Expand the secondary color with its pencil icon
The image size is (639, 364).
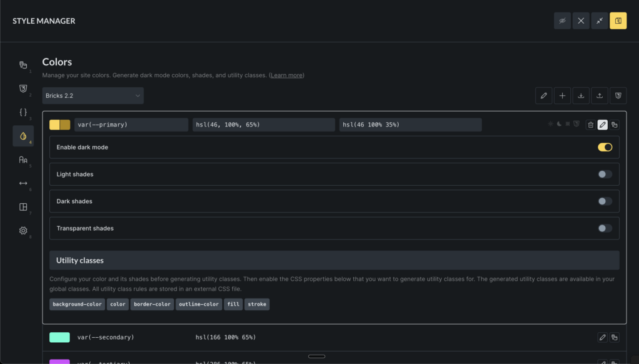pos(602,337)
